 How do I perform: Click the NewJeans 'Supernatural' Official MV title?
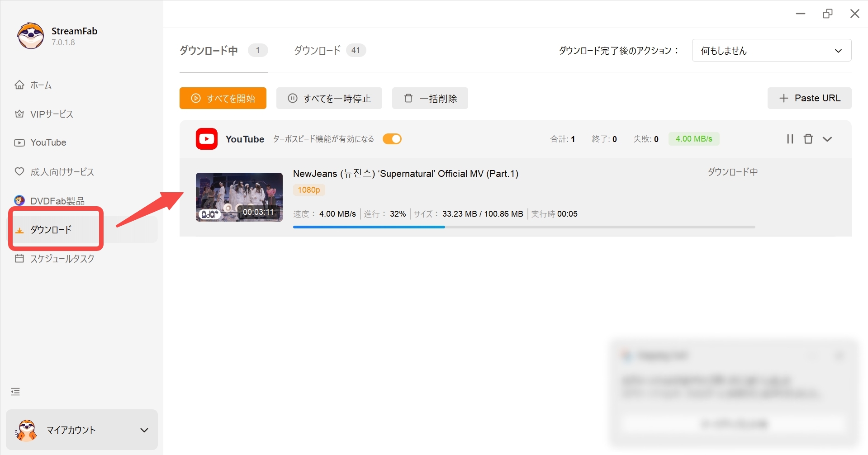406,174
